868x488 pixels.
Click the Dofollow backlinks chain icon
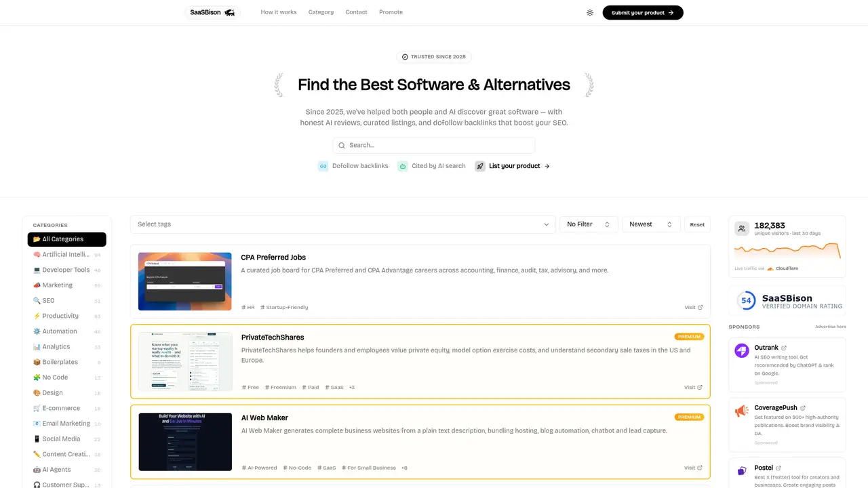point(323,166)
